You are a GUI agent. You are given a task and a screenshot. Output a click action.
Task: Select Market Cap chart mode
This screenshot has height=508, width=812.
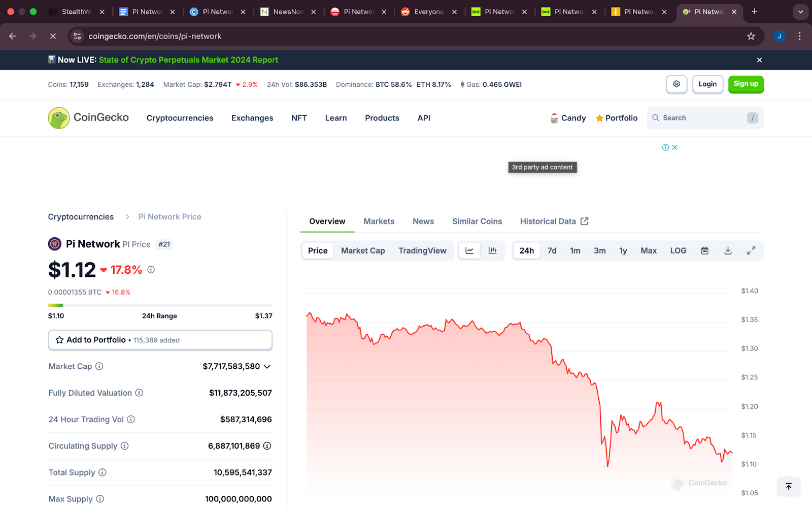click(363, 250)
